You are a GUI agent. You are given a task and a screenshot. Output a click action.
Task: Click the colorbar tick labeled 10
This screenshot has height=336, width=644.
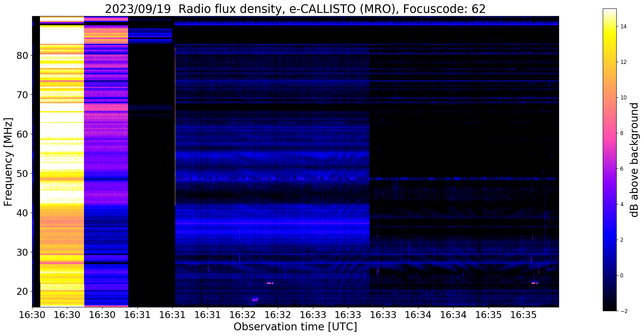(x=623, y=98)
